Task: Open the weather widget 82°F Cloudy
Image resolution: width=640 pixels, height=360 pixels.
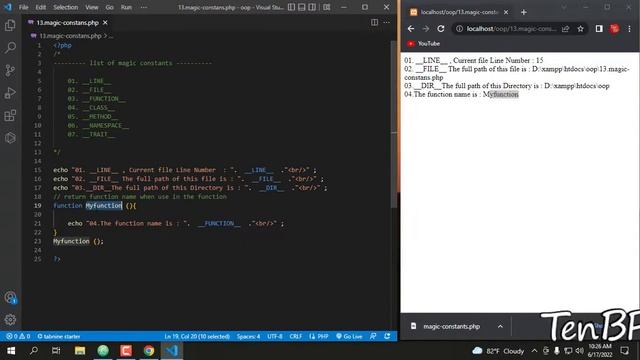Action: tap(498, 351)
